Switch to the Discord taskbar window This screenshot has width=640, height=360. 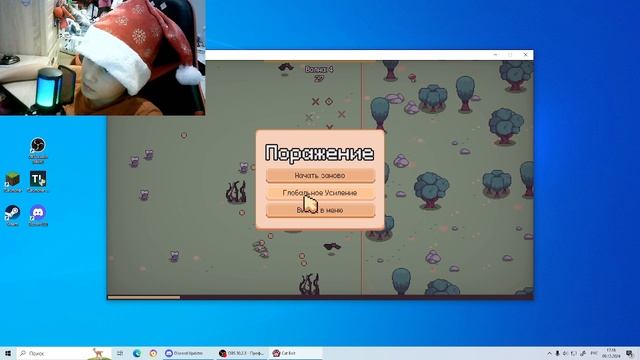click(188, 353)
